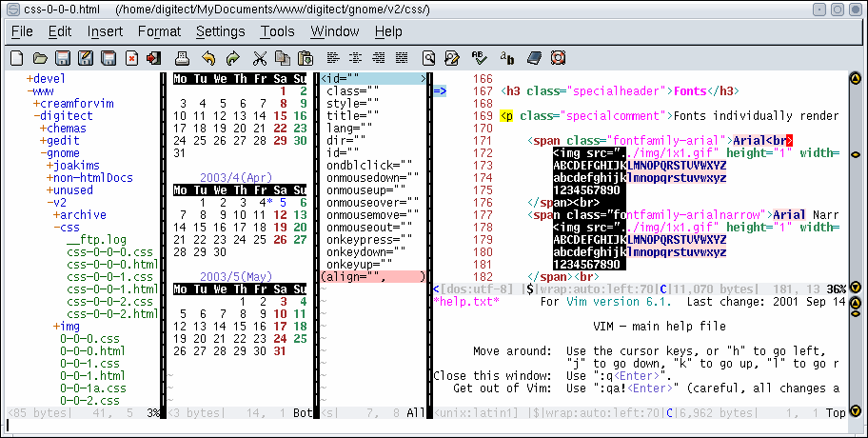Screen dimensions: 868x438
Task: Click the New file icon
Action: point(16,59)
